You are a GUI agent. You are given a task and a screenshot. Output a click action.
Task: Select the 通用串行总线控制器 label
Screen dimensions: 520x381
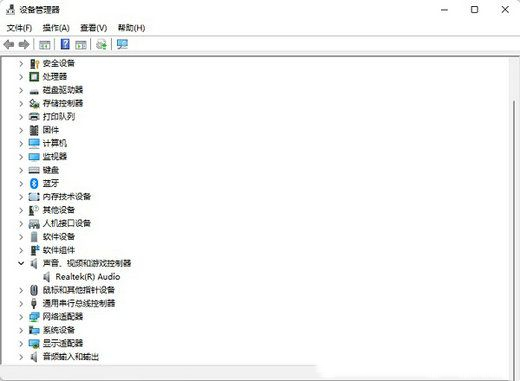point(79,303)
